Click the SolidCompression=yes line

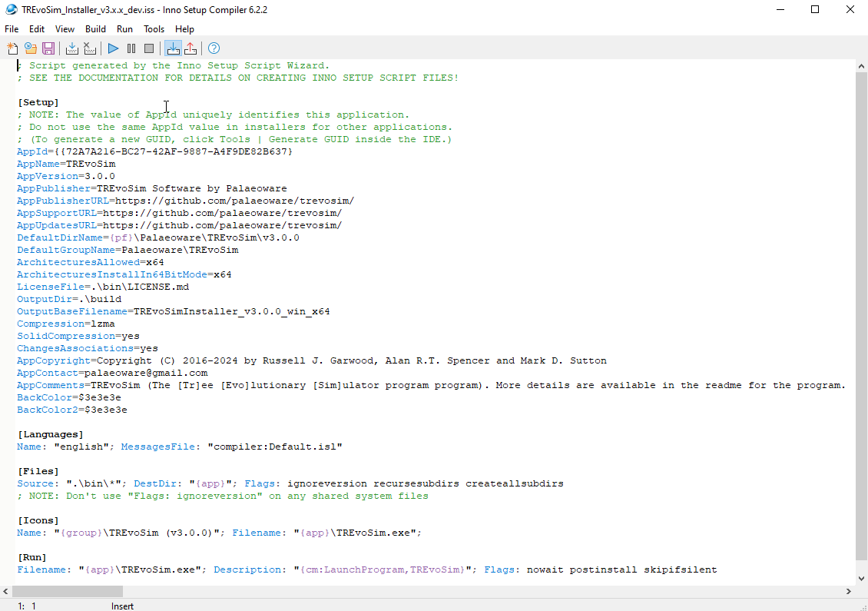(78, 336)
